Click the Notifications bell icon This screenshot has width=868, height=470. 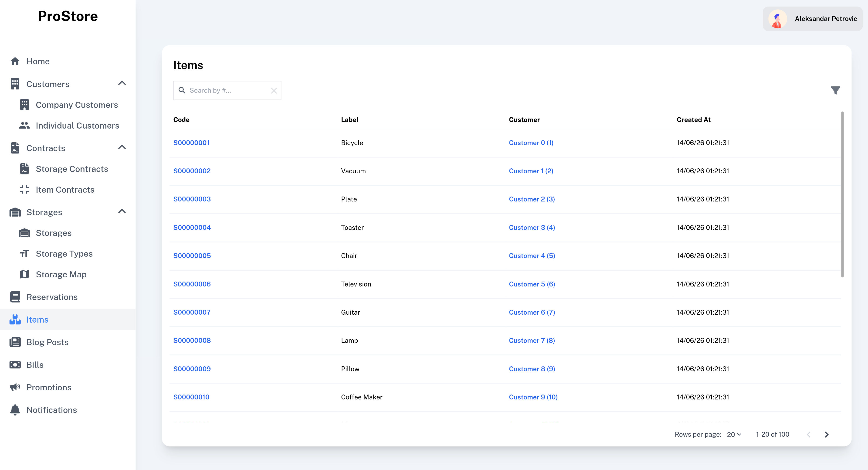[x=15, y=410]
